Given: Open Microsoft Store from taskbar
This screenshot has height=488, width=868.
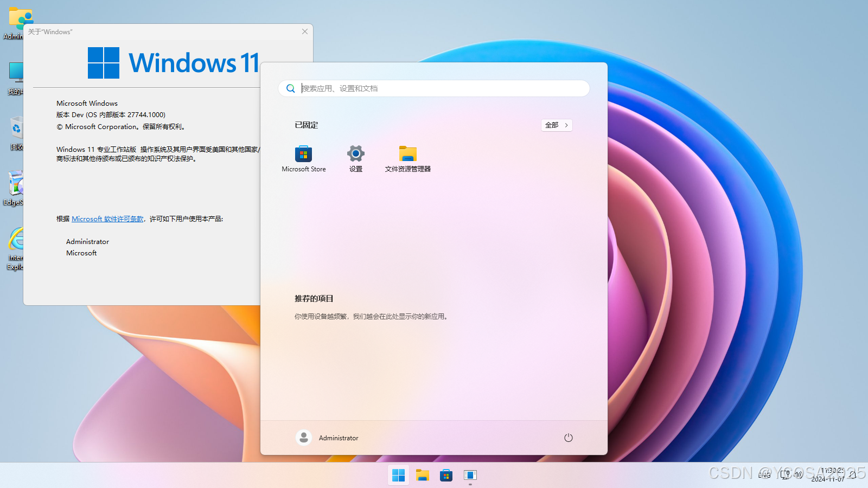Looking at the screenshot, I should pos(446,475).
